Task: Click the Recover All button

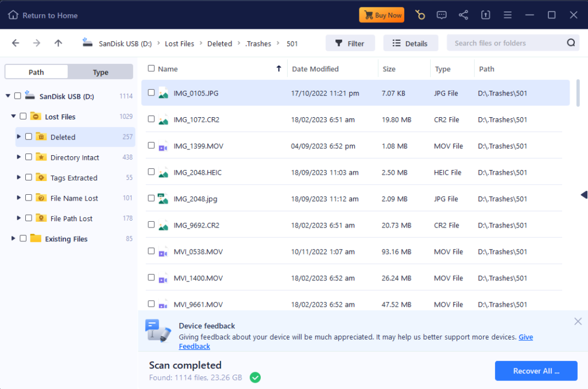Action: click(536, 371)
